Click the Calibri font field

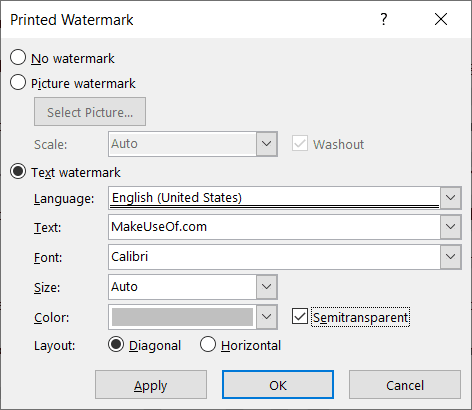point(274,256)
